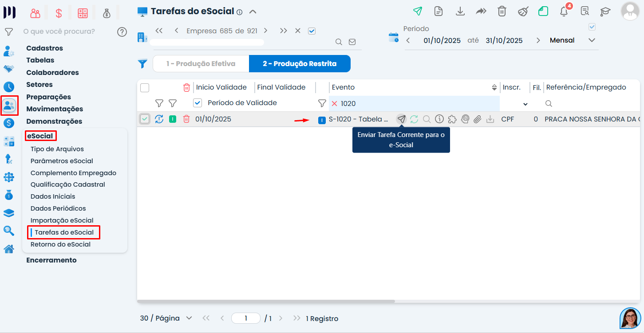Viewport: 644px width, 333px height.
Task: Click the forward arrow icon in top toolbar
Action: [x=481, y=12]
